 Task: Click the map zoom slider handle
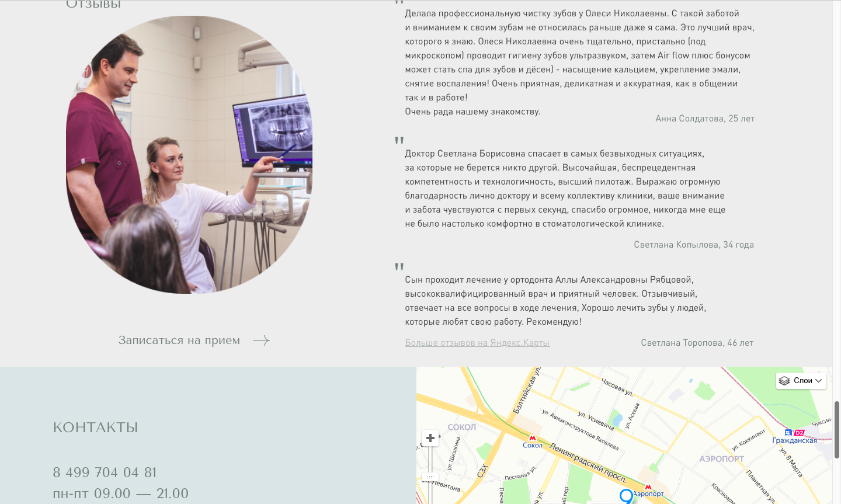430,477
